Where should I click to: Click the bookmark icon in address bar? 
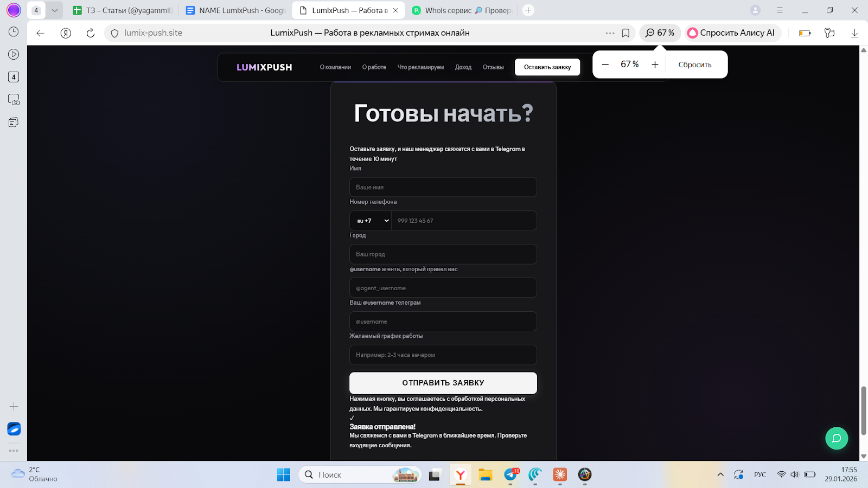pyautogui.click(x=626, y=33)
